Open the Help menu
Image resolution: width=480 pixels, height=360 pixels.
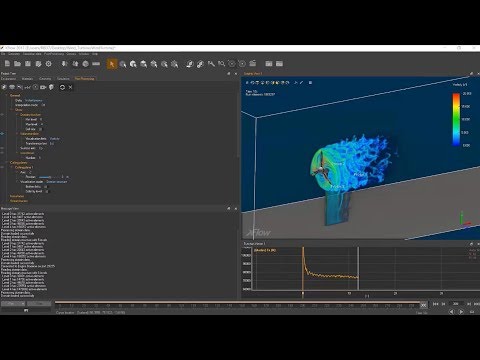coord(95,54)
